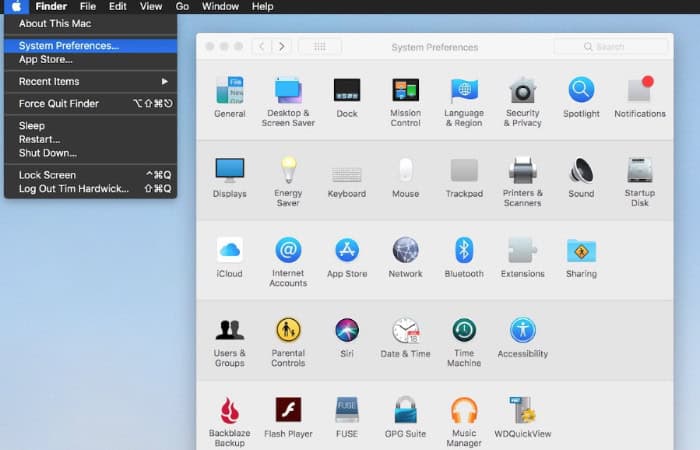Select Lock Screen menu item
Screen dimensions: 700x450
pyautogui.click(x=91, y=175)
